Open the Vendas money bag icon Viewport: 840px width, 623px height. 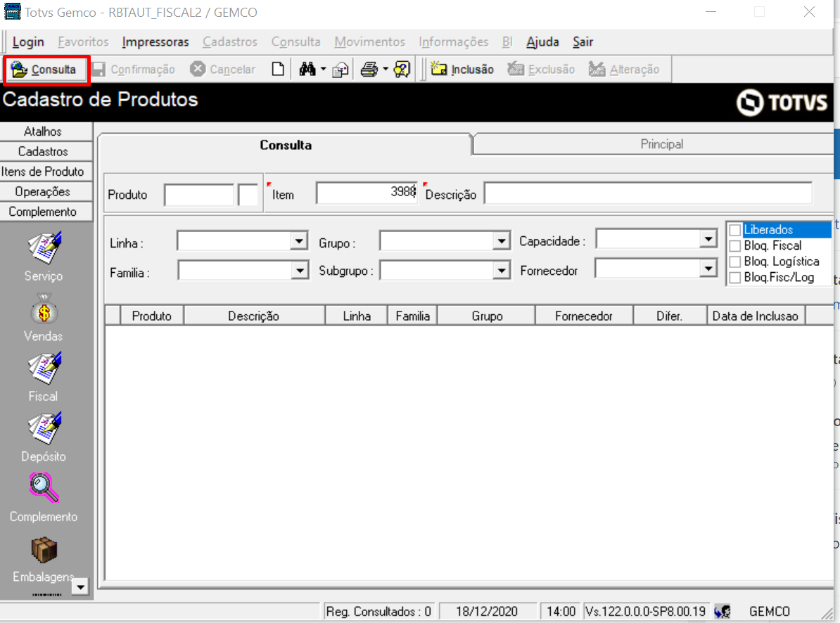coord(44,309)
